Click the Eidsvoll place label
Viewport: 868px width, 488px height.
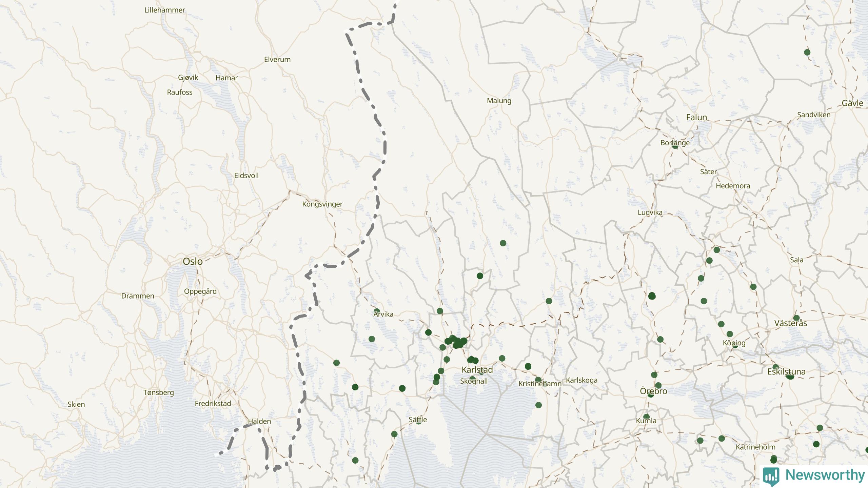[246, 176]
